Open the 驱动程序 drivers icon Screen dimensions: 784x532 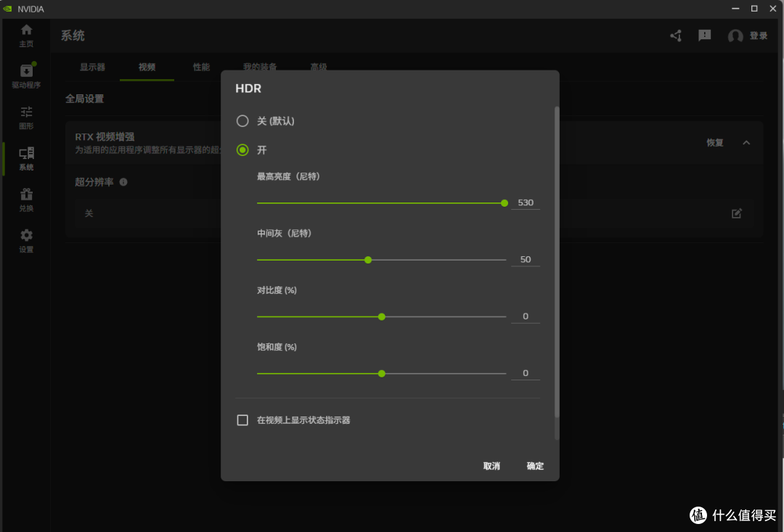click(27, 70)
